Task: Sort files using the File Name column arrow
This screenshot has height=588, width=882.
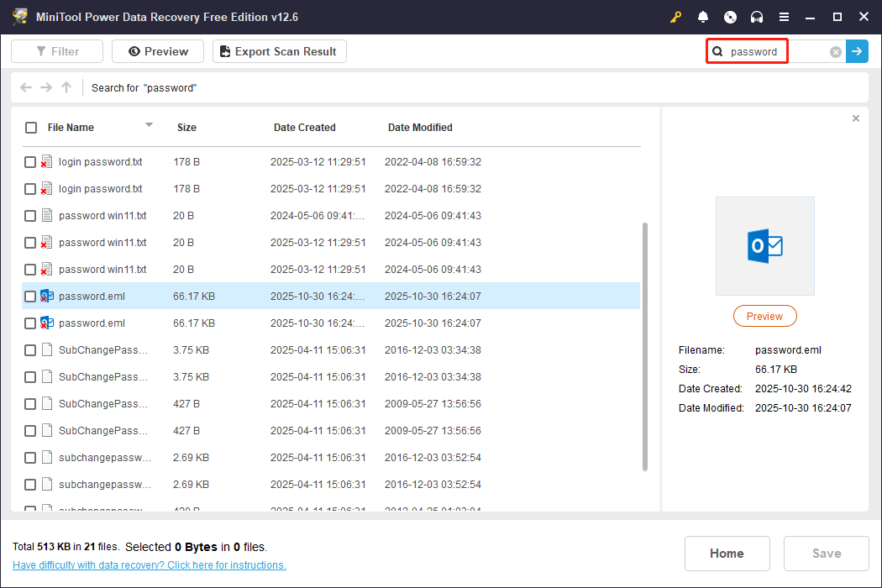Action: coord(149,125)
